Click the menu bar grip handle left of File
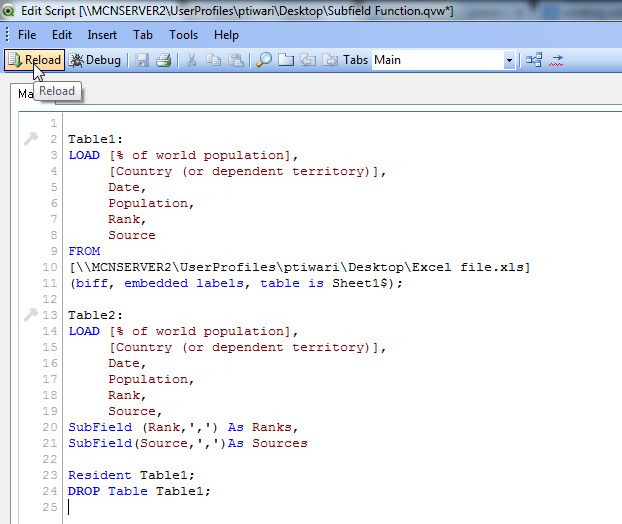622x524 pixels. coord(7,35)
